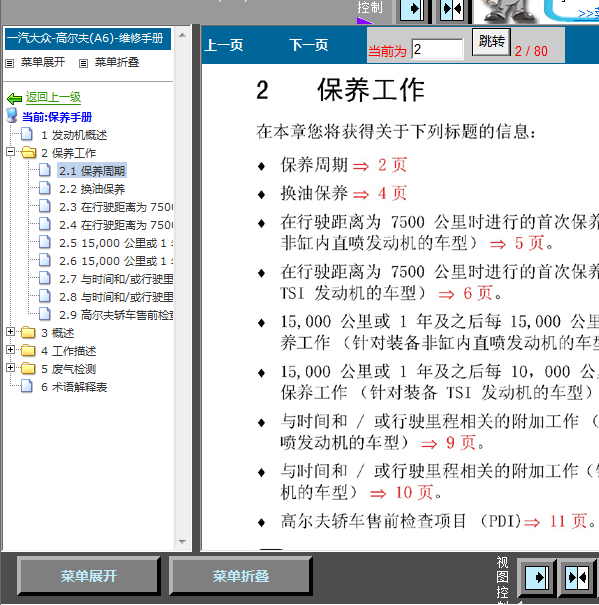
Task: Collapse the 2 保养工作 tree node
Action: [11, 151]
